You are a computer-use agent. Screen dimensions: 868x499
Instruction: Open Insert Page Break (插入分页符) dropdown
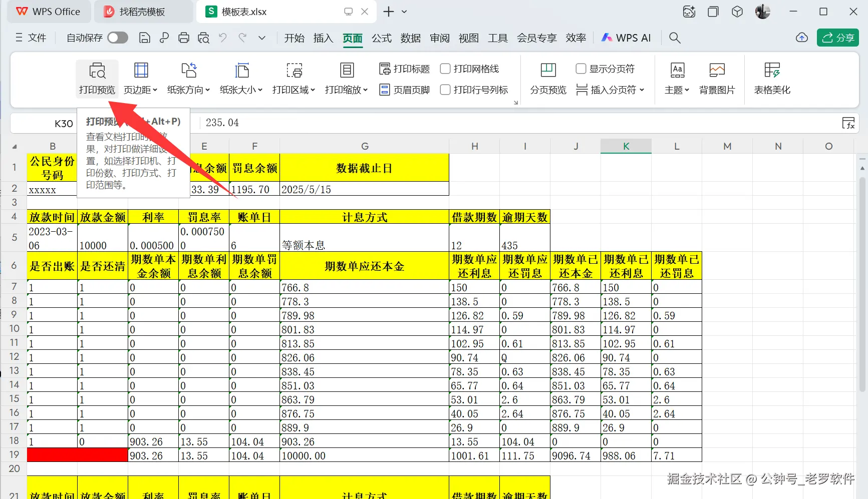(x=611, y=90)
